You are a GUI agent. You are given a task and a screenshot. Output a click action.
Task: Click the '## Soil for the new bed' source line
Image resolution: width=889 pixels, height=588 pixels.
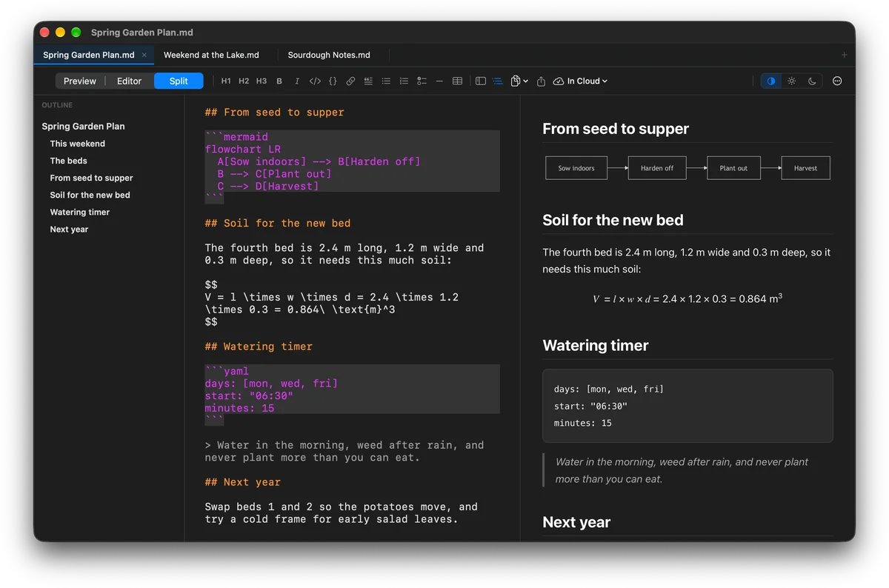278,224
